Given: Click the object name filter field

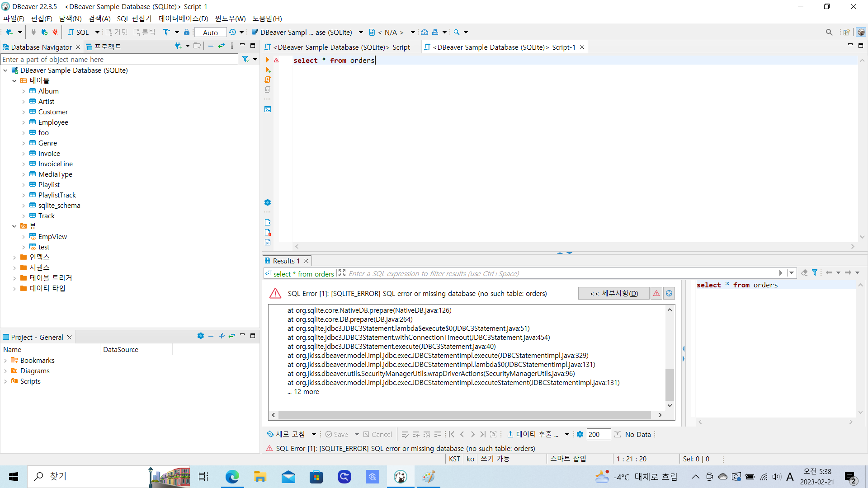Looking at the screenshot, I should click(x=119, y=59).
